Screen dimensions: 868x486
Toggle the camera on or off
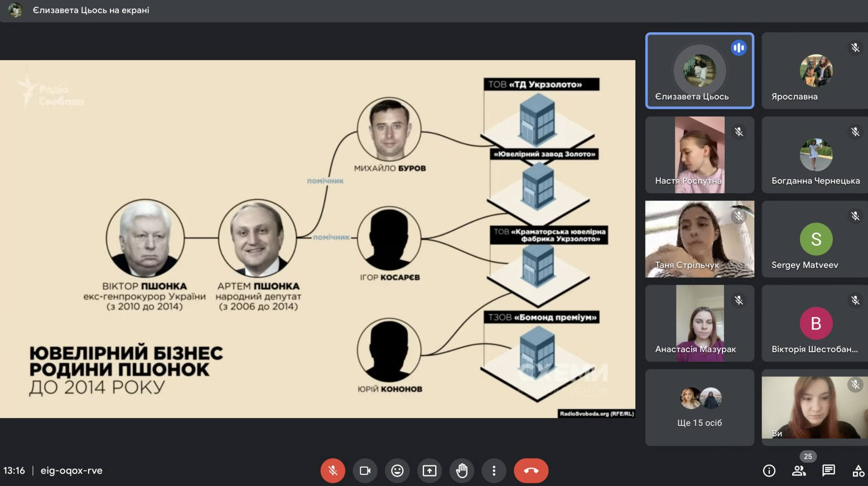pos(365,471)
